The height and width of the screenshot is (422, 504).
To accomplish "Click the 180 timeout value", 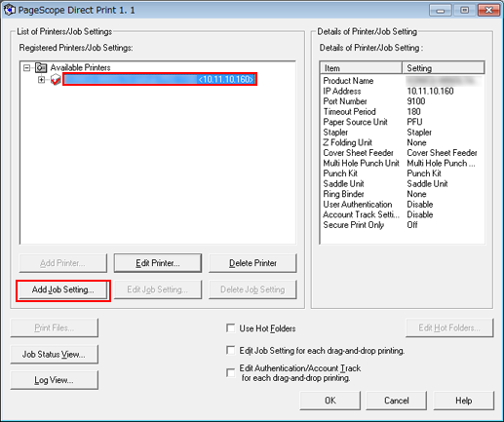I will (x=413, y=112).
